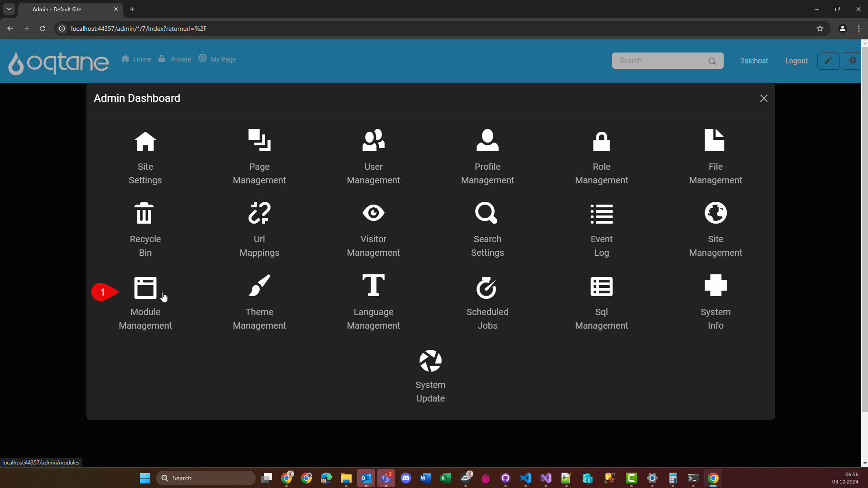Toggle edit mode with the pencil button
The width and height of the screenshot is (868, 488).
point(828,61)
